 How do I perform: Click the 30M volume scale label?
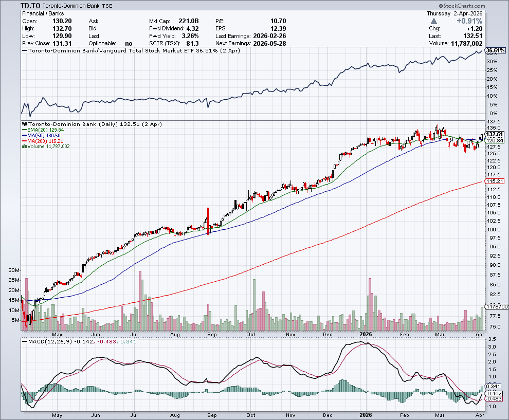pos(14,270)
